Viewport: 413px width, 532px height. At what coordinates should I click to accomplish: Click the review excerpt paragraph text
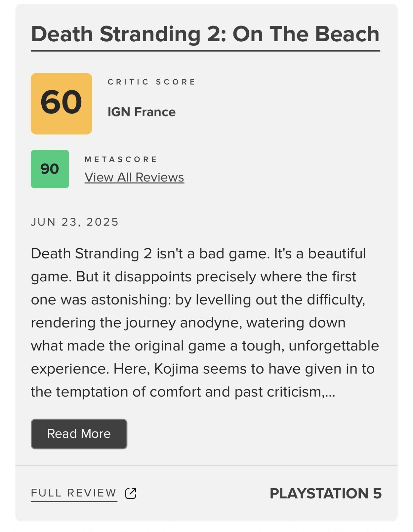pos(205,323)
